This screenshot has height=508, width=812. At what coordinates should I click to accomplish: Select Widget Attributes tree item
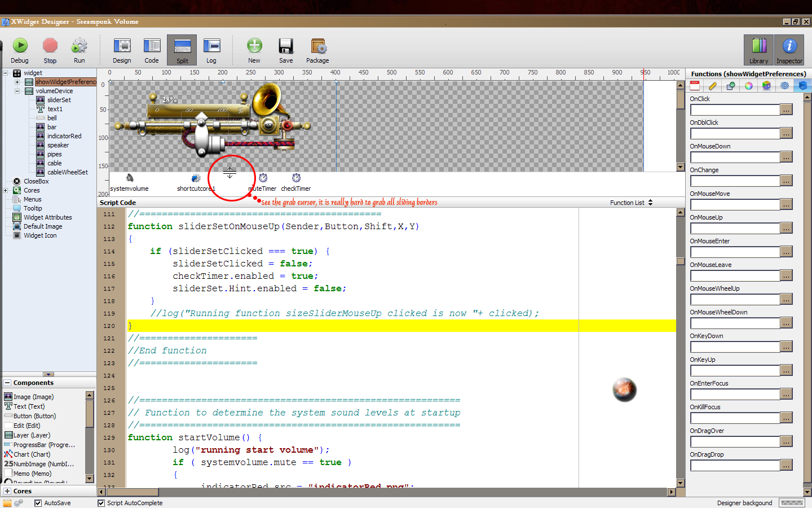[48, 217]
